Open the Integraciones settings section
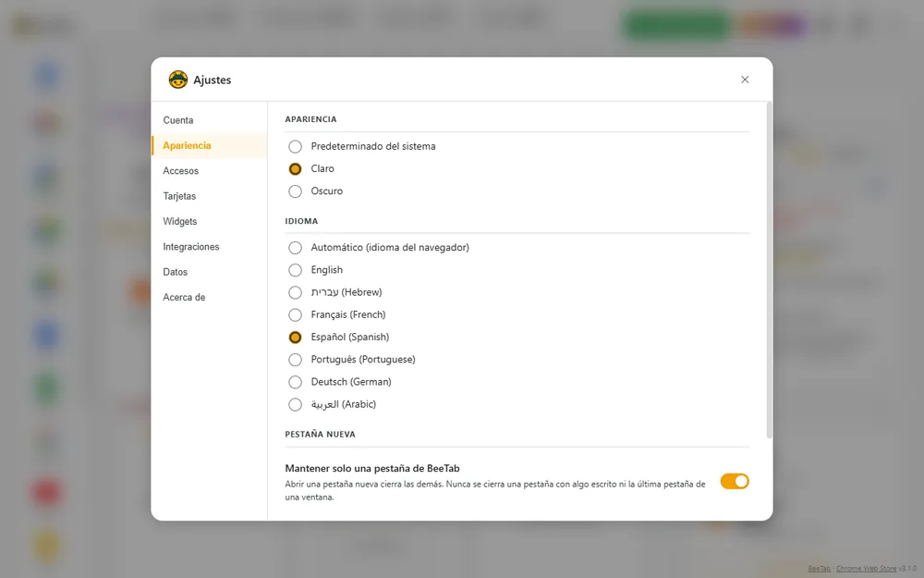 coord(209,247)
